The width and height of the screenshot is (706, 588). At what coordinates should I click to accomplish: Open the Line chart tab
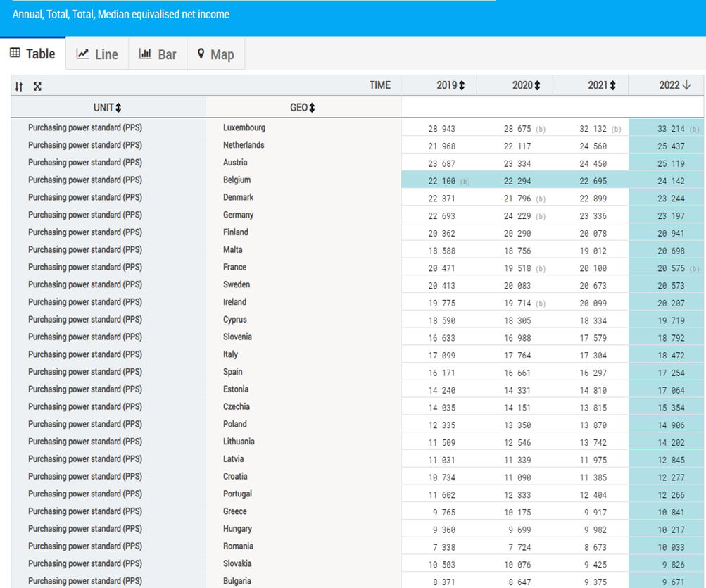(97, 54)
